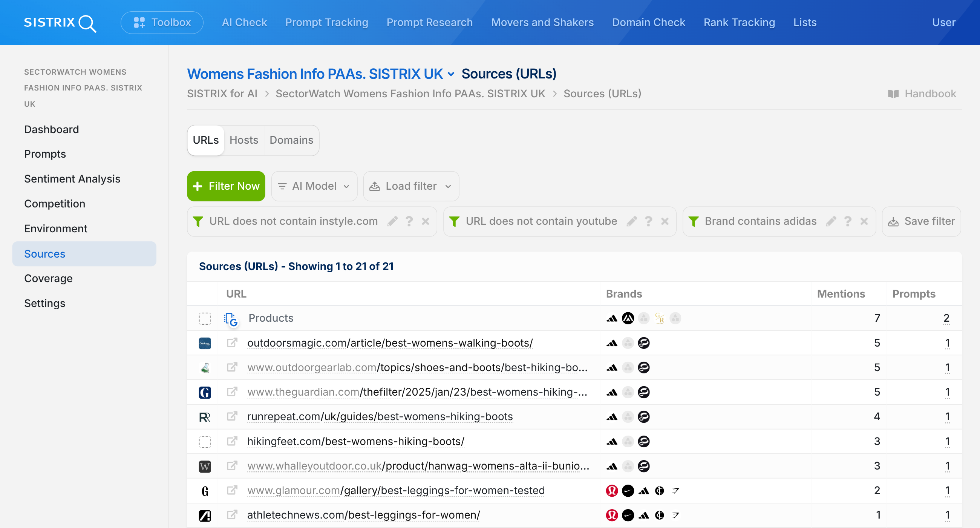The width and height of the screenshot is (980, 528).
Task: Remove the instyle.com URL filter
Action: click(x=426, y=221)
